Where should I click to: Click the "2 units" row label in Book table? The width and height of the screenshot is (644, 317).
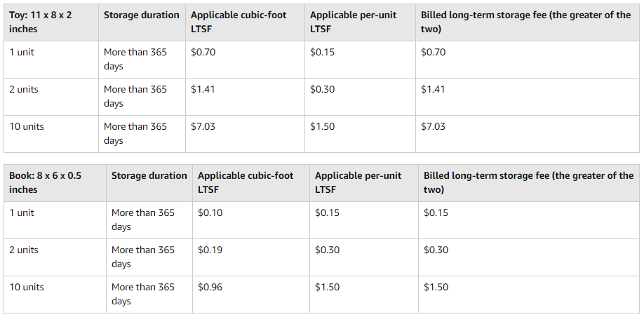(24, 250)
